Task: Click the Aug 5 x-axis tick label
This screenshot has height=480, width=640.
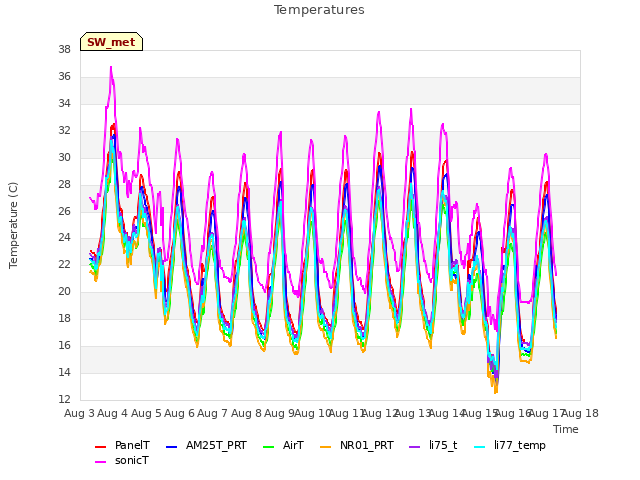Action: click(146, 413)
